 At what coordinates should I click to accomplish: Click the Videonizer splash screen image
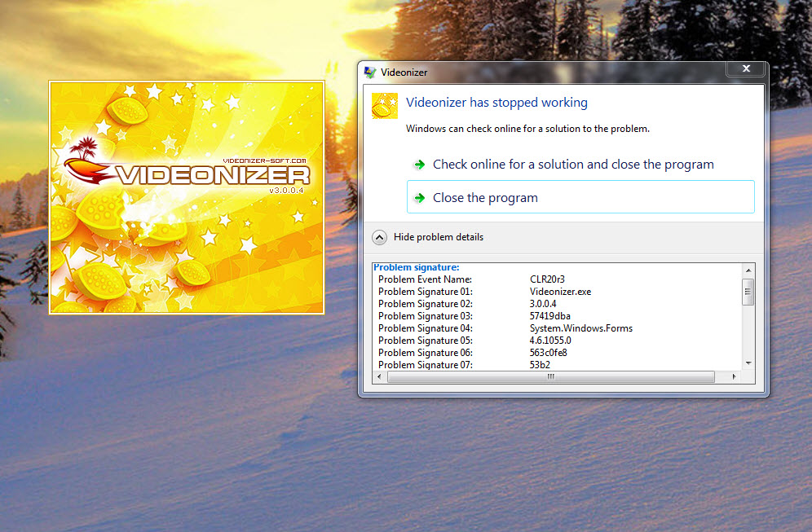click(x=187, y=197)
